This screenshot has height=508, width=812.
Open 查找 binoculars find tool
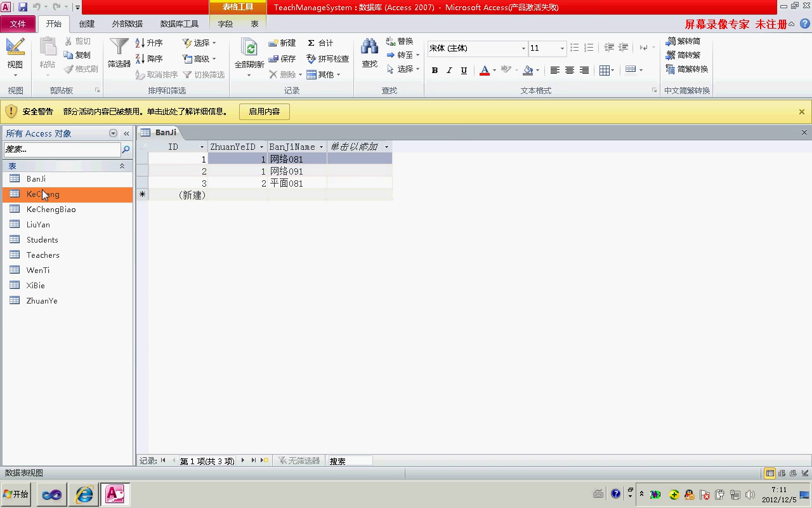(x=370, y=53)
